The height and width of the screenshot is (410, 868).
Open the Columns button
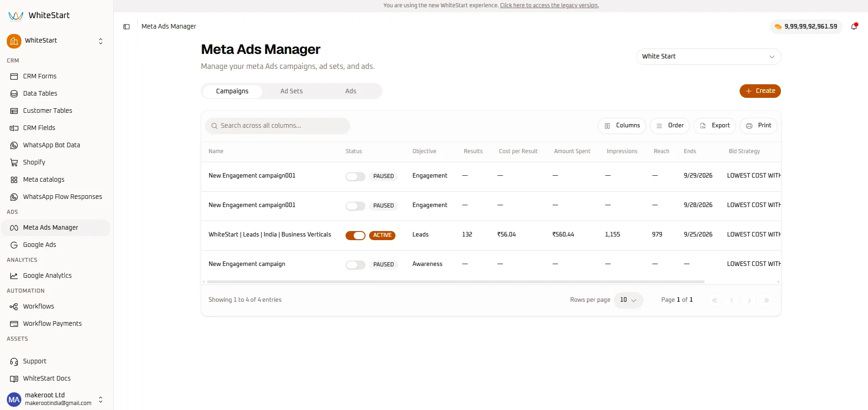click(622, 126)
